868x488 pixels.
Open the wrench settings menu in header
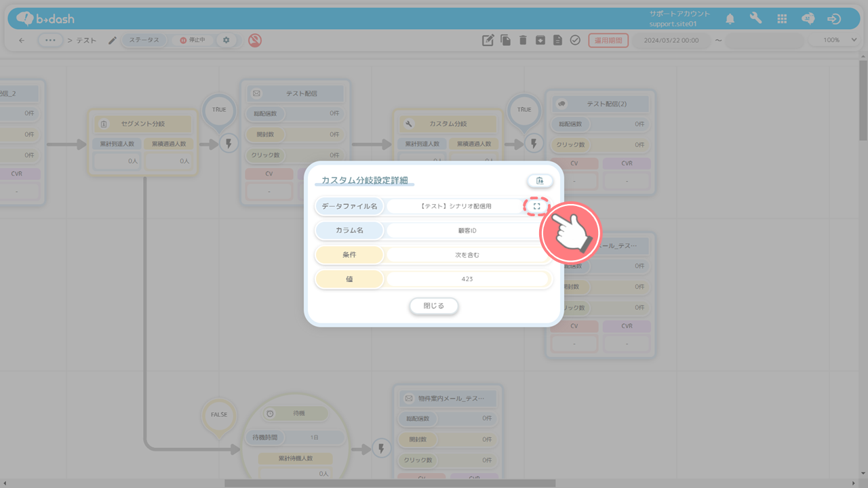click(x=755, y=18)
